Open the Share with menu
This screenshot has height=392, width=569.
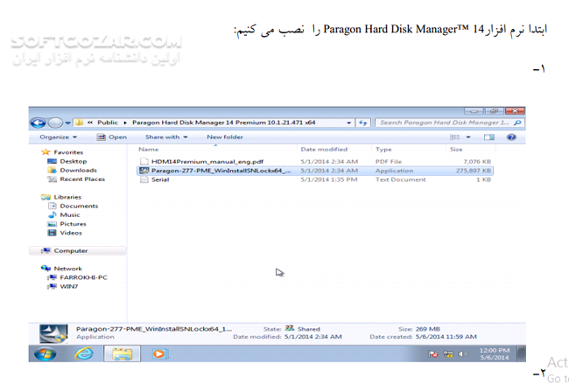166,137
